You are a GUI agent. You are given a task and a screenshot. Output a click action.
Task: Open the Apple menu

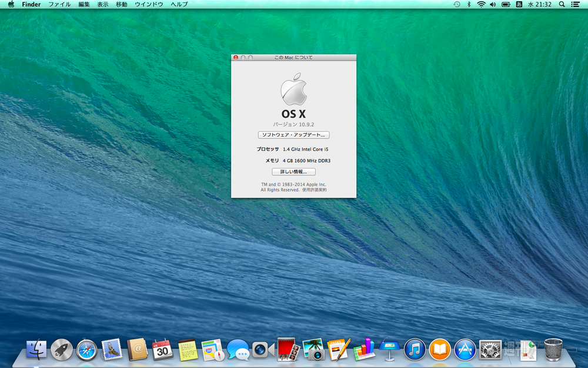11,4
